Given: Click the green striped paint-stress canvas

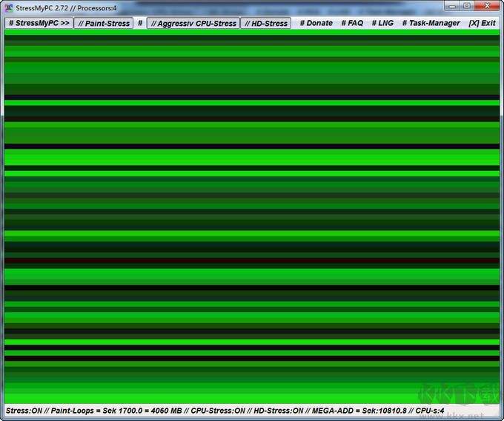Looking at the screenshot, I should coord(252,215).
